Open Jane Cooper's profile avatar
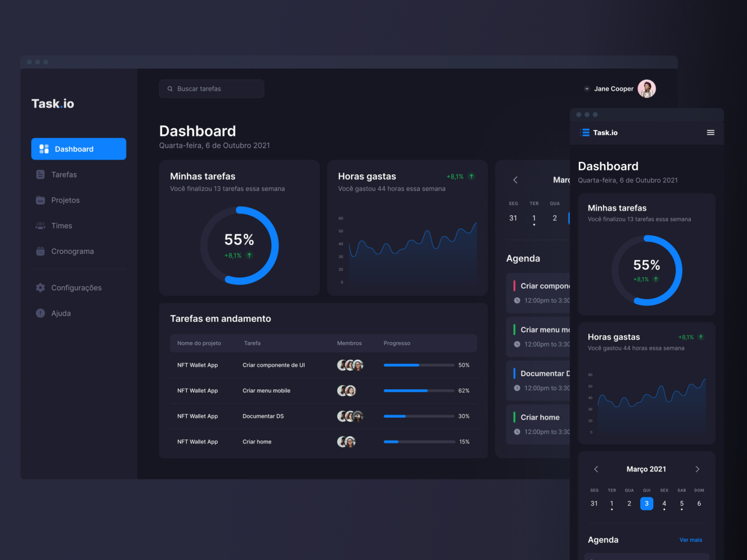747x560 pixels. [648, 89]
